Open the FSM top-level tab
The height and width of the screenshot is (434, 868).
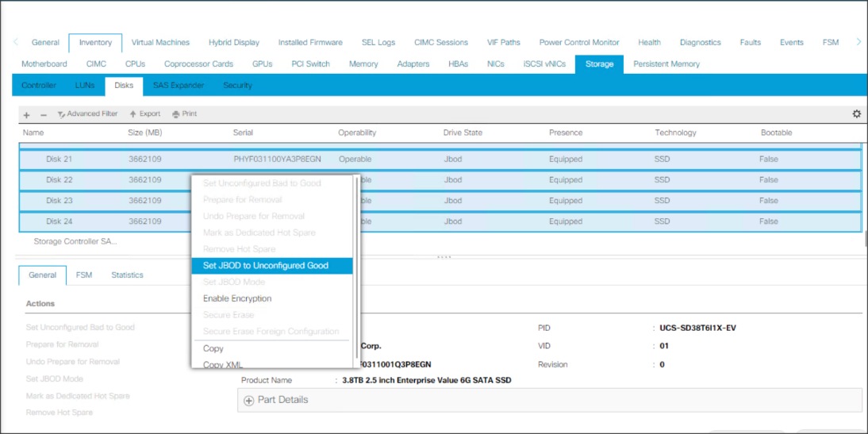pos(831,42)
